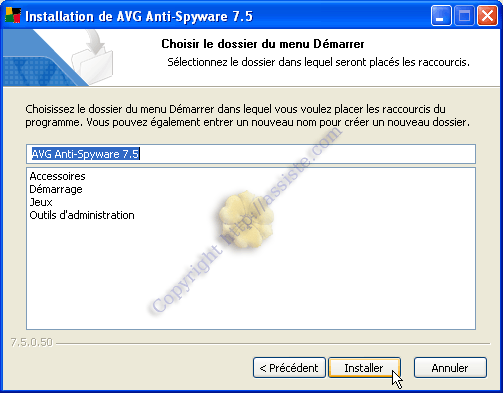503x393 pixels.
Task: Close the AVG Anti-Spyware installer window
Action: tap(487, 16)
